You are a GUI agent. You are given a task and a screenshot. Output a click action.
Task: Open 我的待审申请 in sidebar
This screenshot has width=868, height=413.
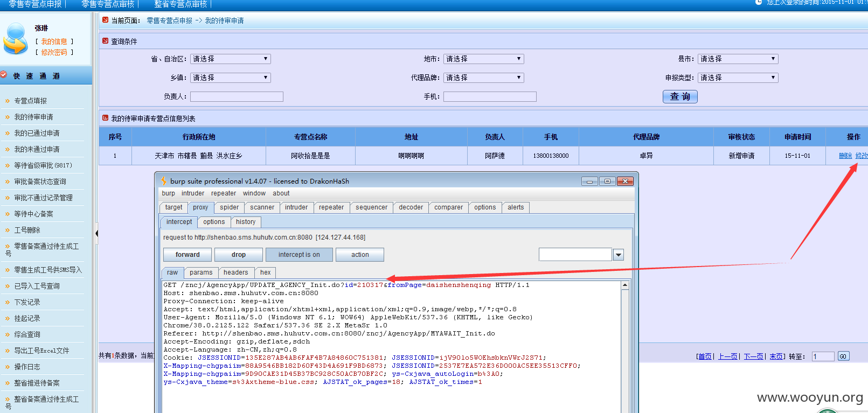point(33,117)
